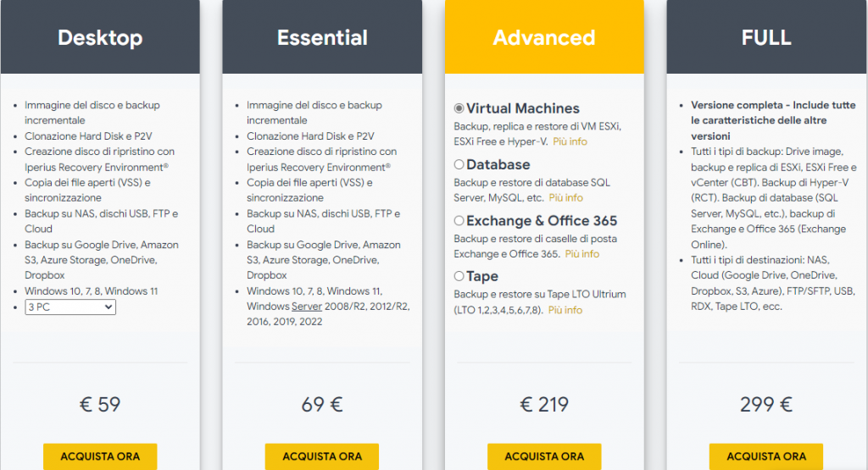Select the Virtual Machines radio option

(x=459, y=108)
